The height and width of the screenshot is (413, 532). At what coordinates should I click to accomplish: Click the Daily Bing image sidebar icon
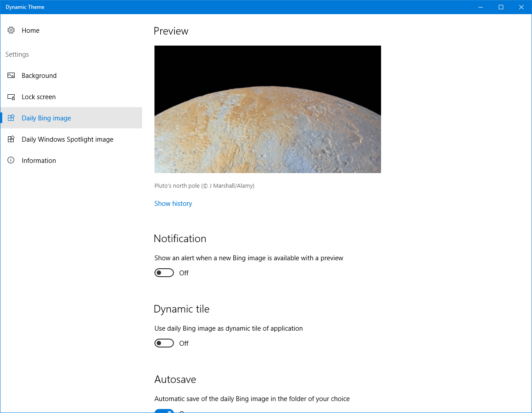tap(11, 118)
